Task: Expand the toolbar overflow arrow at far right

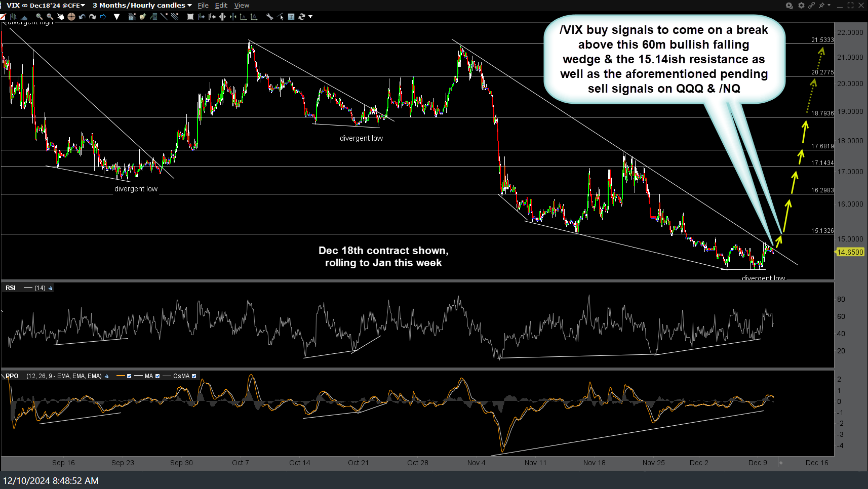Action: pyautogui.click(x=310, y=17)
